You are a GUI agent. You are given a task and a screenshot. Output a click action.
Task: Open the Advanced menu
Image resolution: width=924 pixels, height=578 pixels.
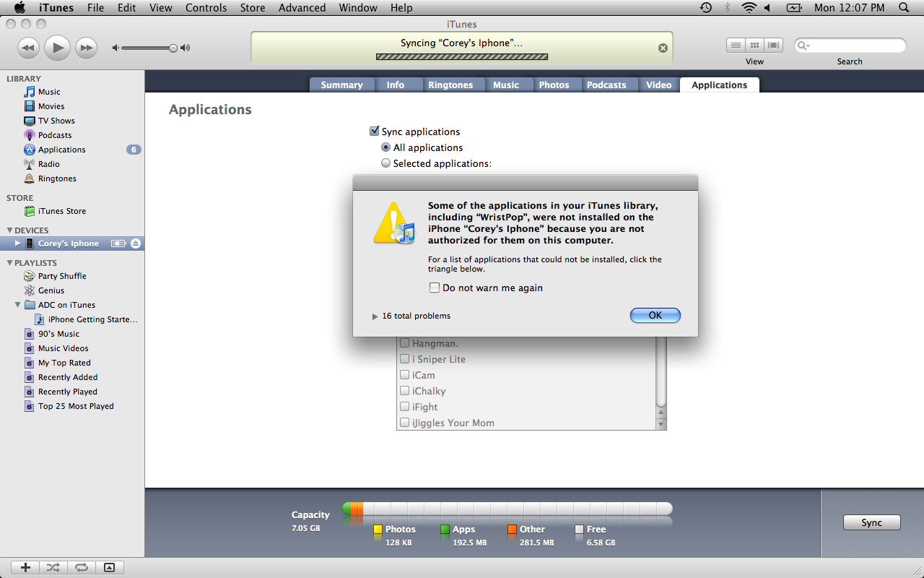[x=302, y=8]
